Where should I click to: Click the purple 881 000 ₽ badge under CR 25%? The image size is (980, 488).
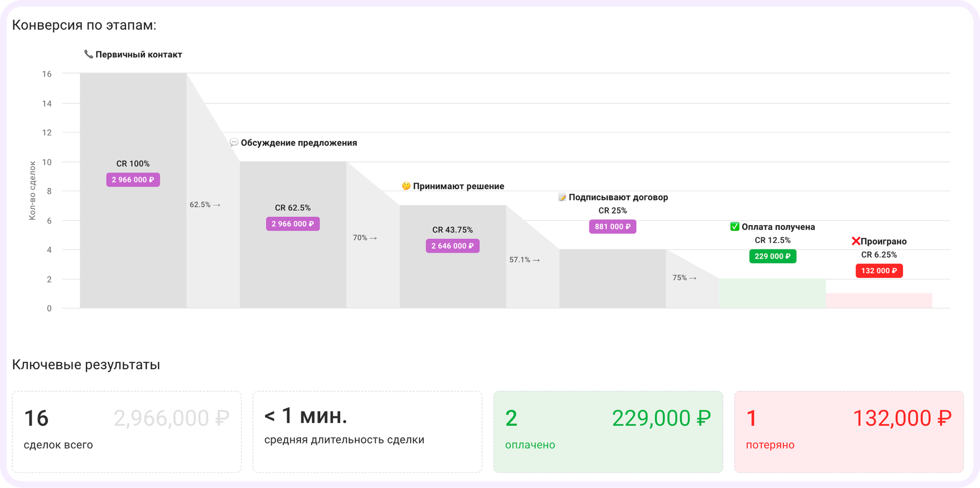point(612,227)
